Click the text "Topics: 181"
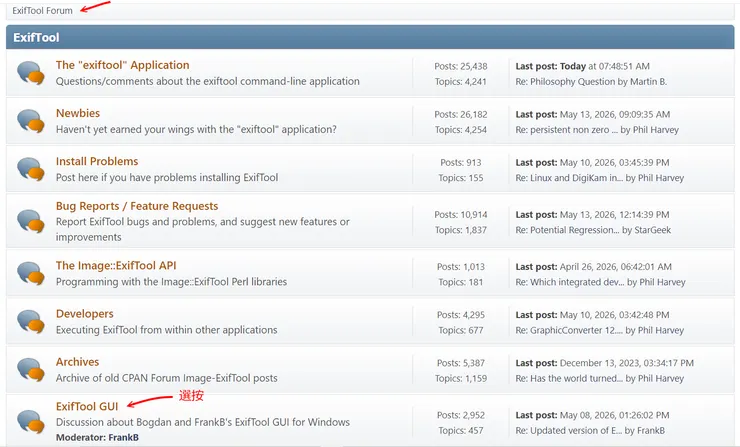 461,282
